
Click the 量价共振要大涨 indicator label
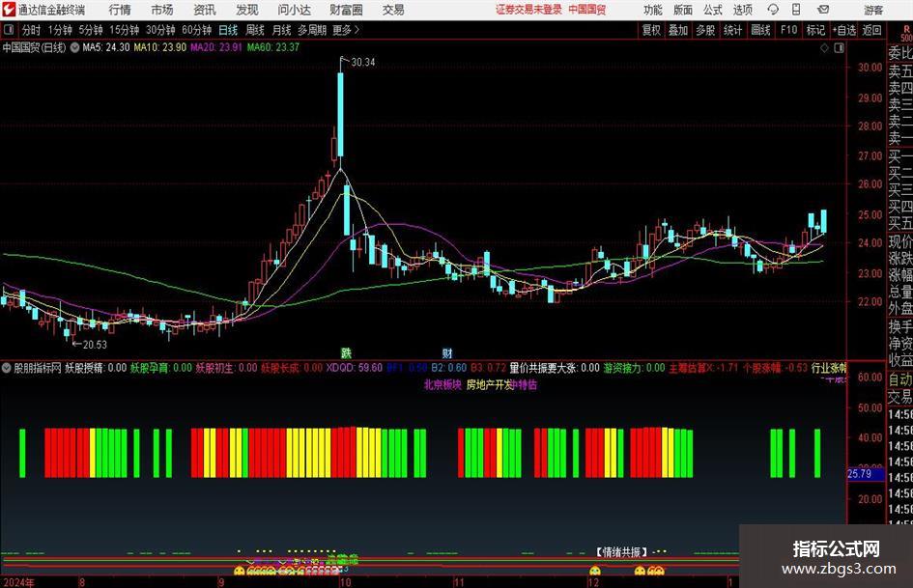tap(555, 368)
